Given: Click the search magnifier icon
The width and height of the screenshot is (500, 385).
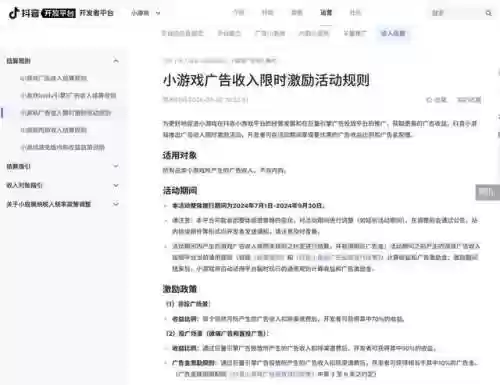Looking at the screenshot, I should [488, 13].
